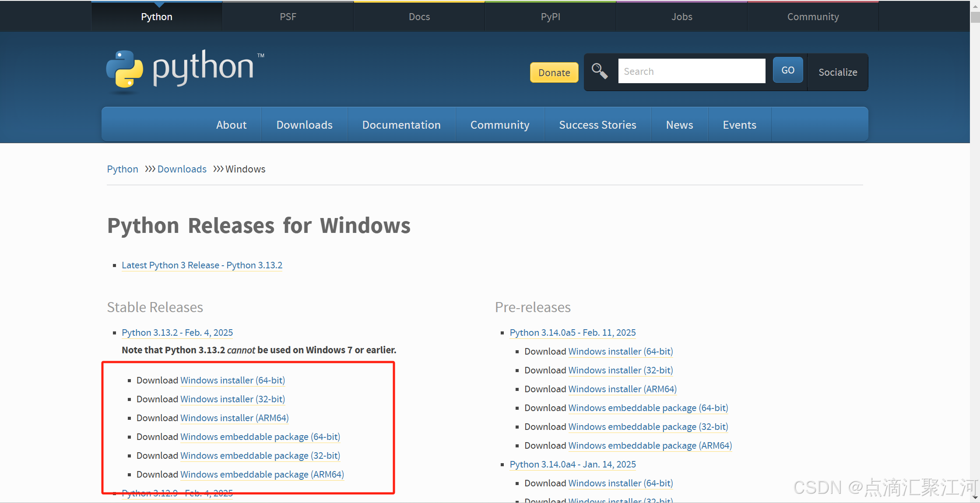Open the Downloads navigation menu
Screen dimensions: 980x503
304,125
